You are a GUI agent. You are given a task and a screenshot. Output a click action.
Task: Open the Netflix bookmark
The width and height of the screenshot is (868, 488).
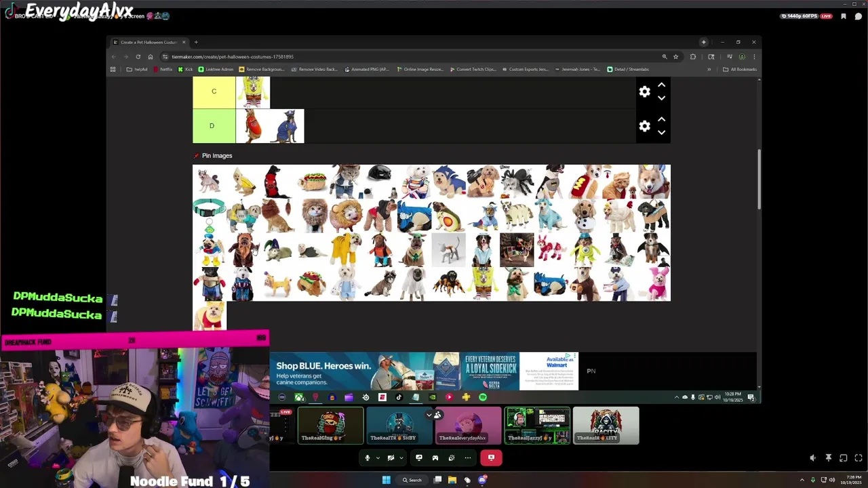tap(163, 69)
